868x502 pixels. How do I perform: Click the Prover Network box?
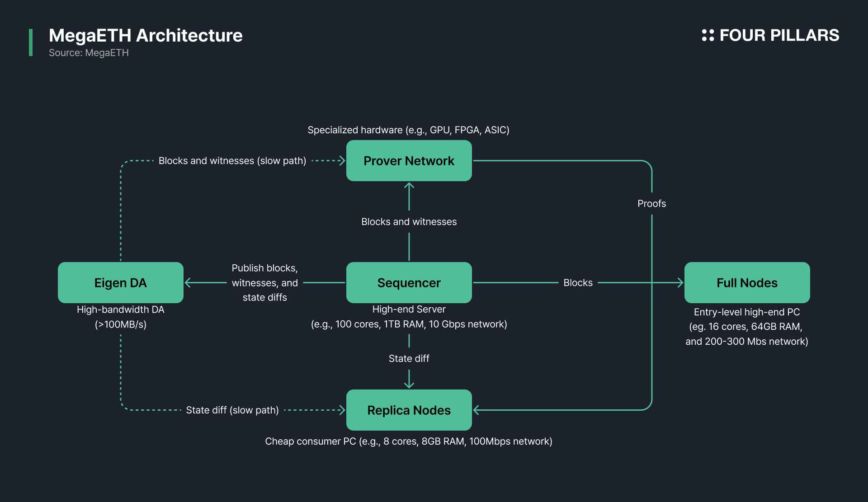click(x=409, y=160)
